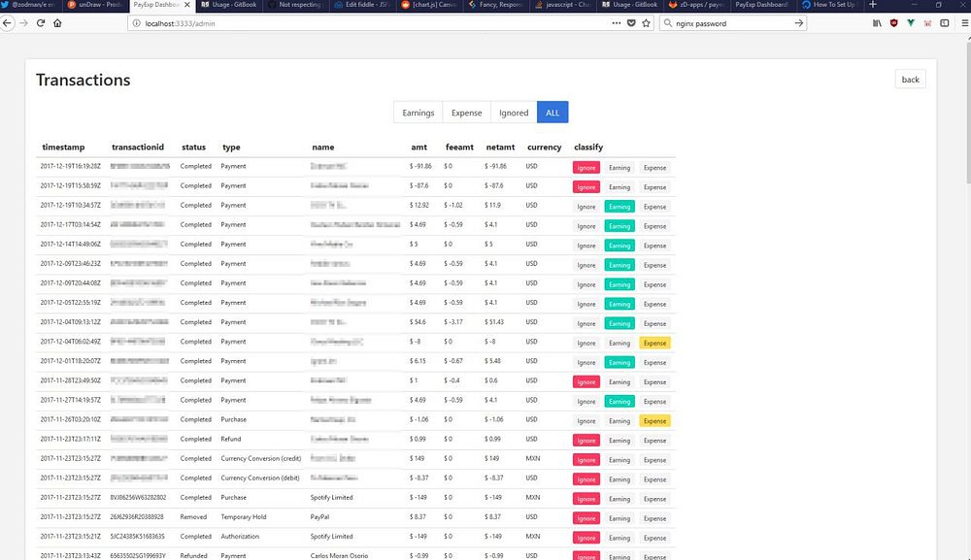Switch to the unDraw tab

pyautogui.click(x=95, y=4)
